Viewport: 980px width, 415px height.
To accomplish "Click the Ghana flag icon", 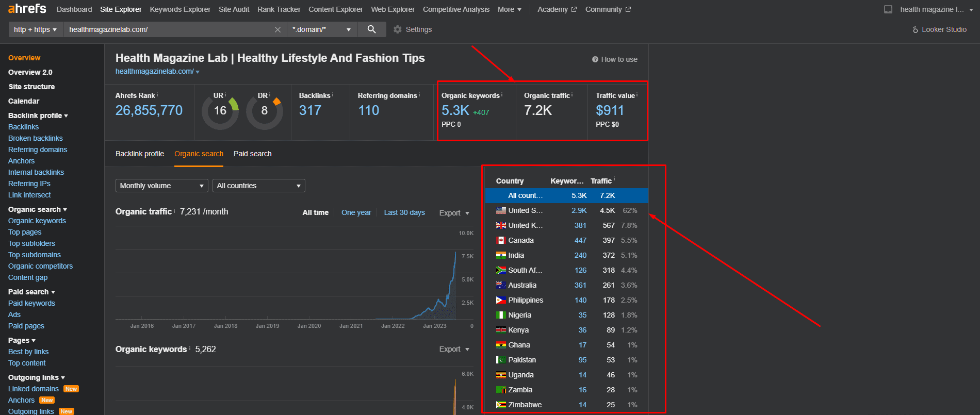I will [501, 345].
